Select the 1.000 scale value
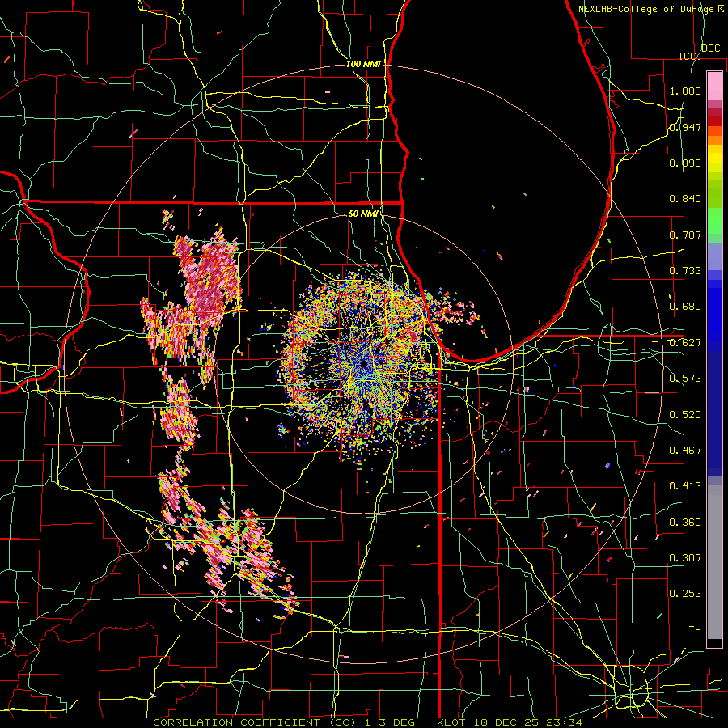Image resolution: width=728 pixels, height=728 pixels. click(x=685, y=91)
